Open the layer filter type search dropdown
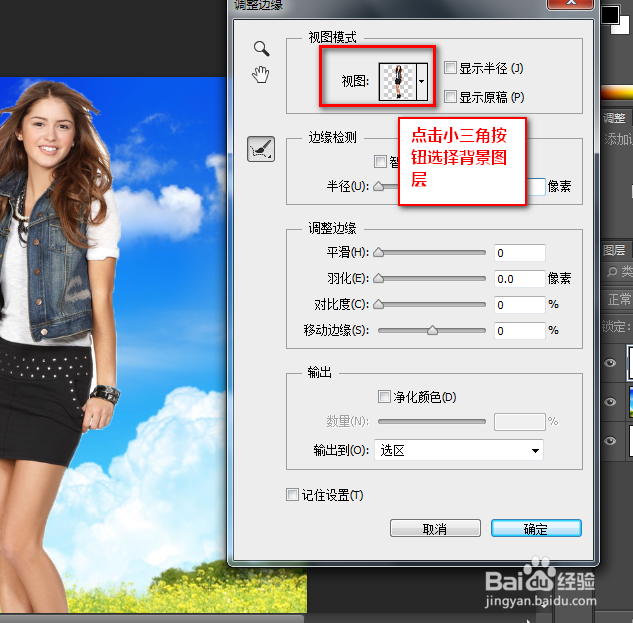The height and width of the screenshot is (623, 633). point(619,272)
